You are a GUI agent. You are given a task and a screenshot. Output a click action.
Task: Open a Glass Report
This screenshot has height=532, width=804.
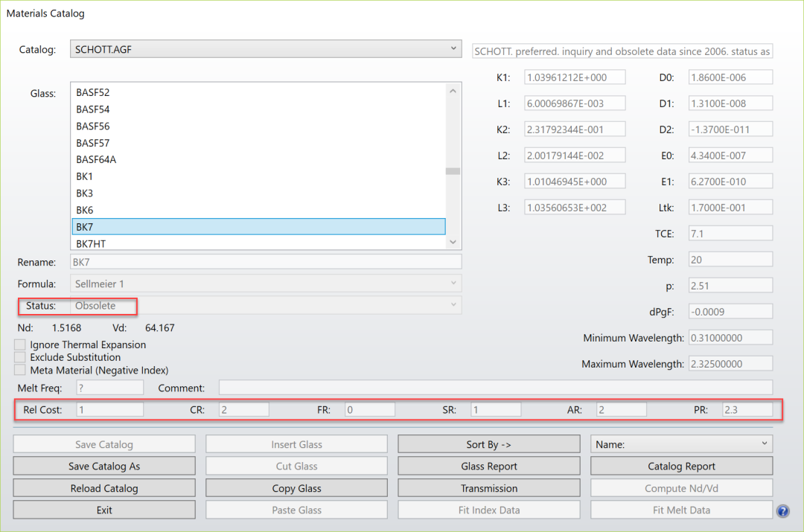pyautogui.click(x=488, y=466)
